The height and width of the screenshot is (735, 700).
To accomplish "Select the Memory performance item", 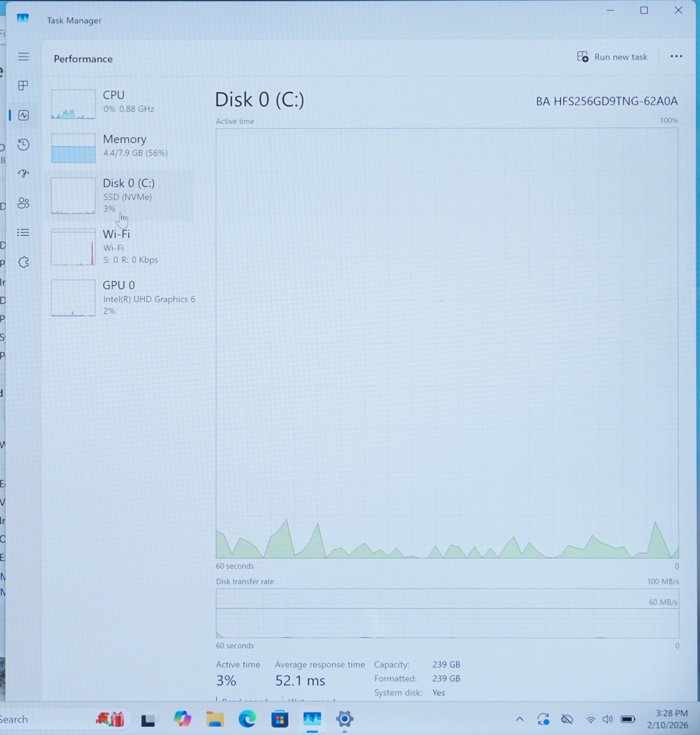I will [119, 148].
